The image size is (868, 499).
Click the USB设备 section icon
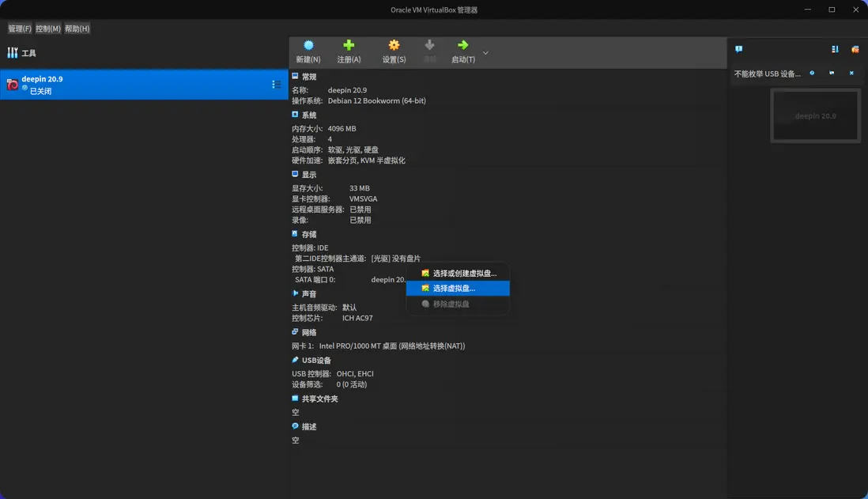pos(295,360)
